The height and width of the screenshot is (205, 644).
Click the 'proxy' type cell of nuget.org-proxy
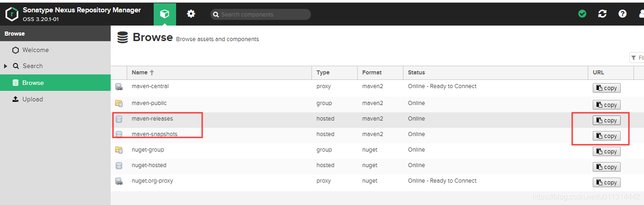323,181
